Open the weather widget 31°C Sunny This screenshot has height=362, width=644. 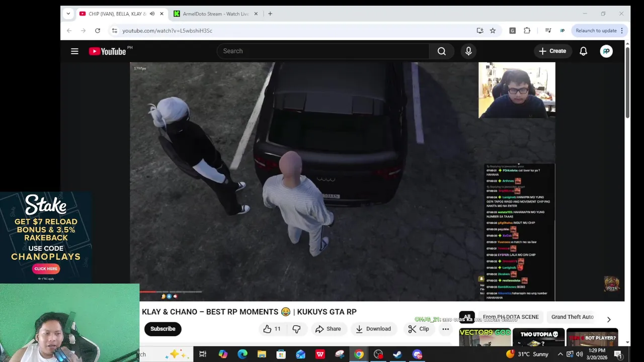527,354
